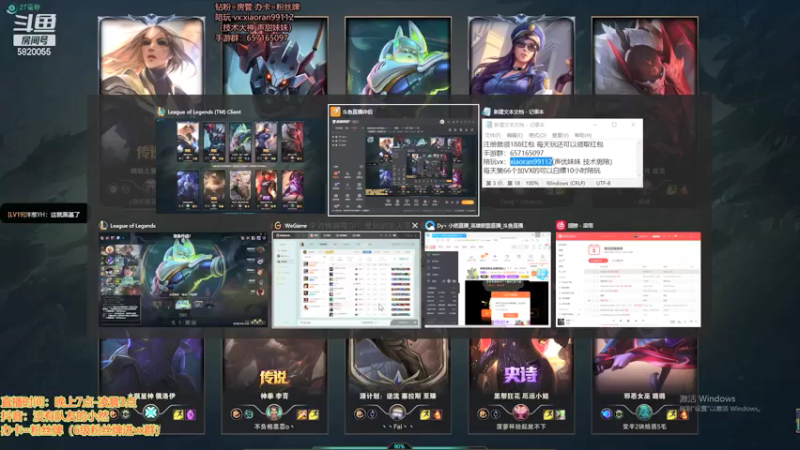Click Ignite spell on 邪恶女巫 璐璐 card
Viewport: 800px width, 450px height.
[x=684, y=414]
